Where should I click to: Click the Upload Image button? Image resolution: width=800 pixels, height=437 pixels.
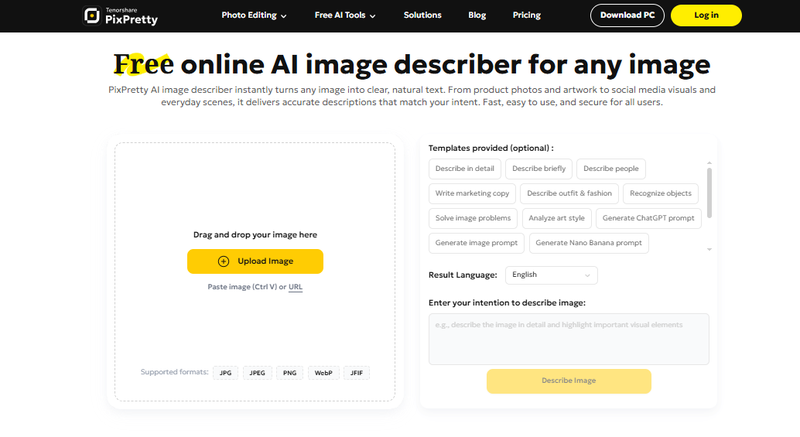click(255, 261)
